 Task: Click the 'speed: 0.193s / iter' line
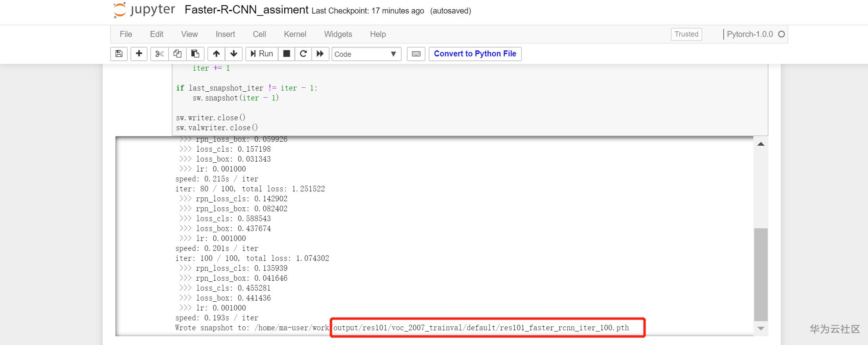tap(217, 318)
